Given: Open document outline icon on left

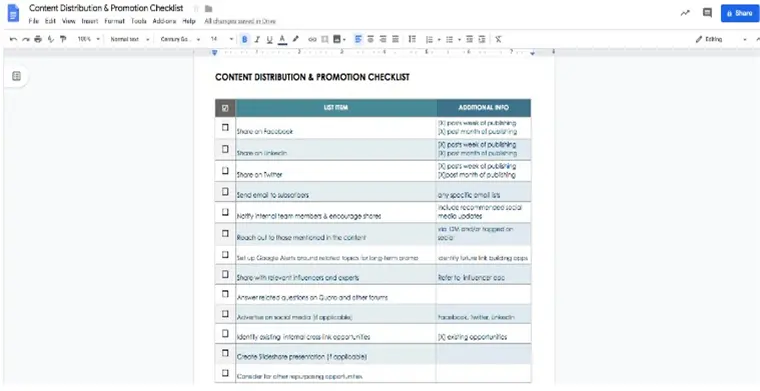Looking at the screenshot, I should point(16,76).
